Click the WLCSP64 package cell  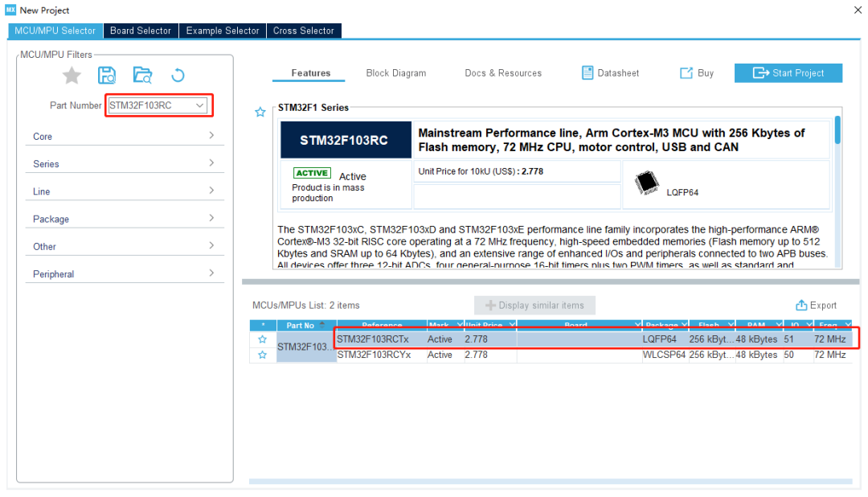[x=664, y=355]
